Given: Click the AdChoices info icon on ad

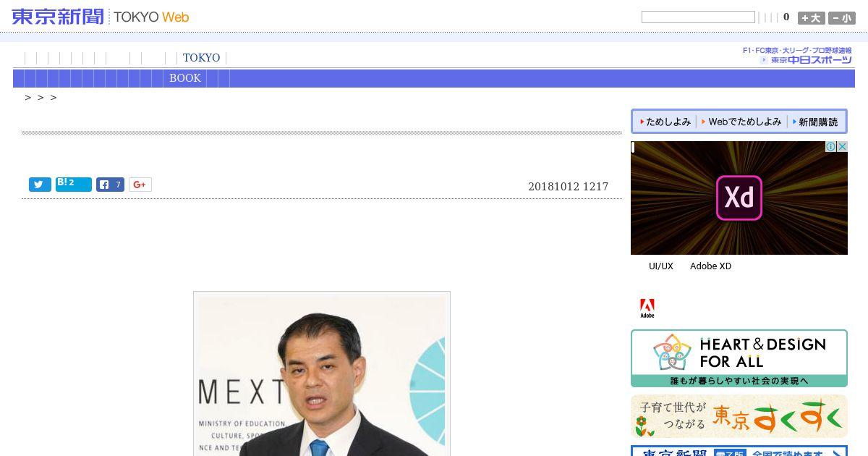Looking at the screenshot, I should (831, 146).
